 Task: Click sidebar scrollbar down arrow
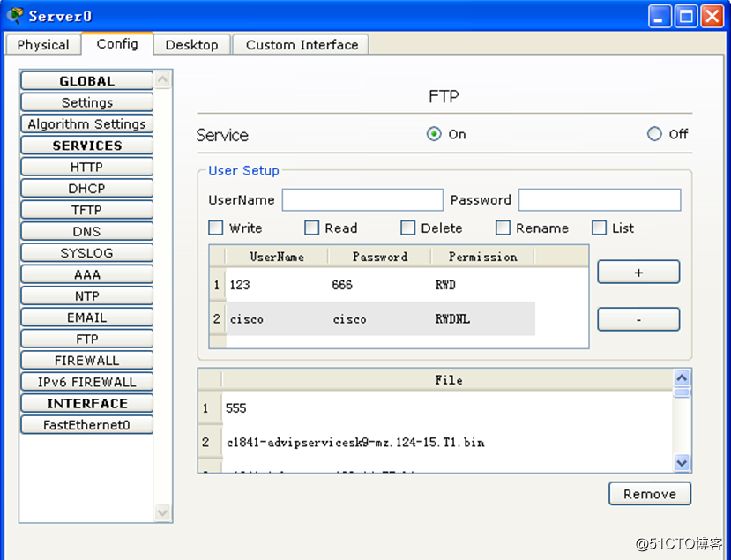pos(162,512)
